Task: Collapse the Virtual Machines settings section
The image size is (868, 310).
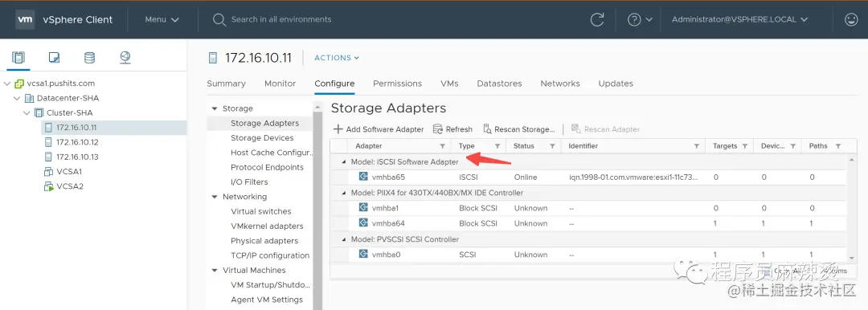Action: (215, 271)
